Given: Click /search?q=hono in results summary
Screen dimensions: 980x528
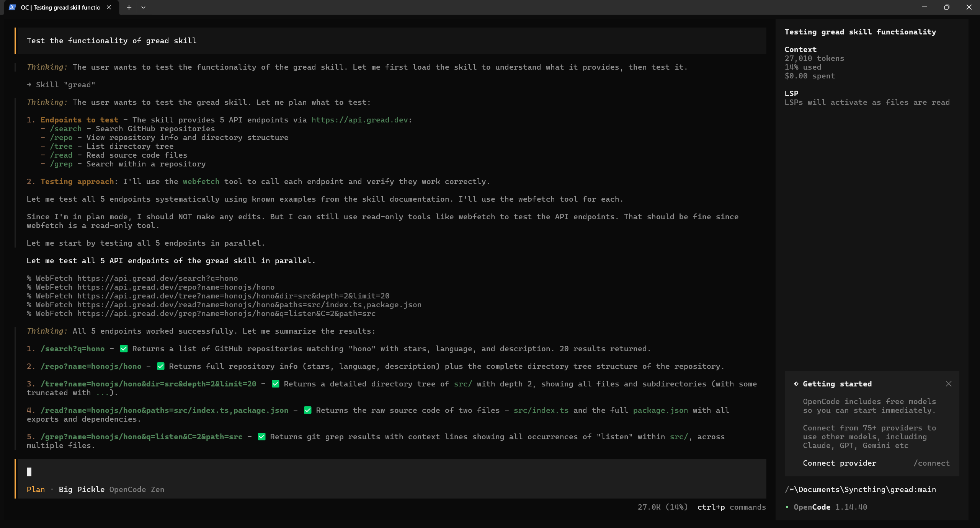Looking at the screenshot, I should [x=72, y=349].
